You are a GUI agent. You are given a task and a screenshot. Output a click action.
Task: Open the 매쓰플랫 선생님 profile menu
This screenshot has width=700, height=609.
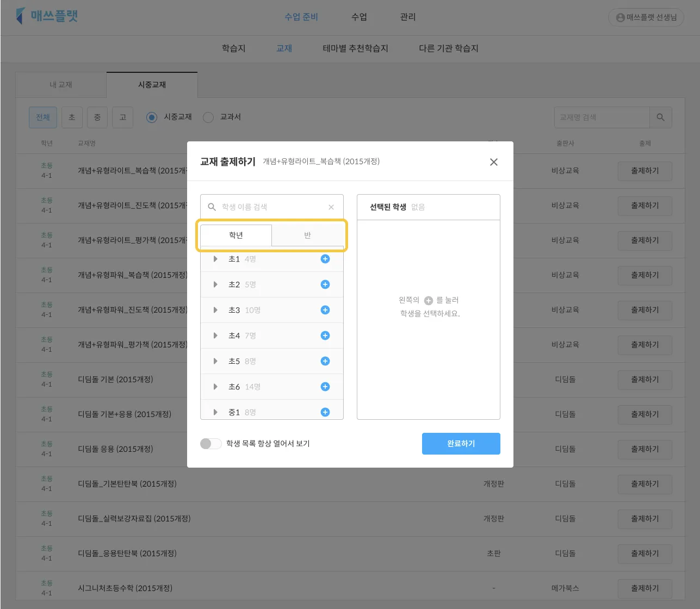[x=646, y=17]
